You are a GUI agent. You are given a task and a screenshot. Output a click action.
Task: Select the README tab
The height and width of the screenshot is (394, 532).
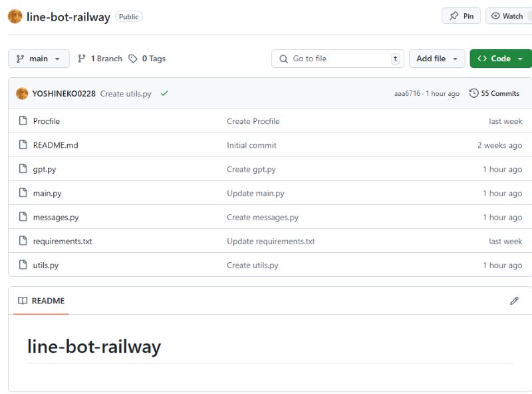[x=41, y=301]
